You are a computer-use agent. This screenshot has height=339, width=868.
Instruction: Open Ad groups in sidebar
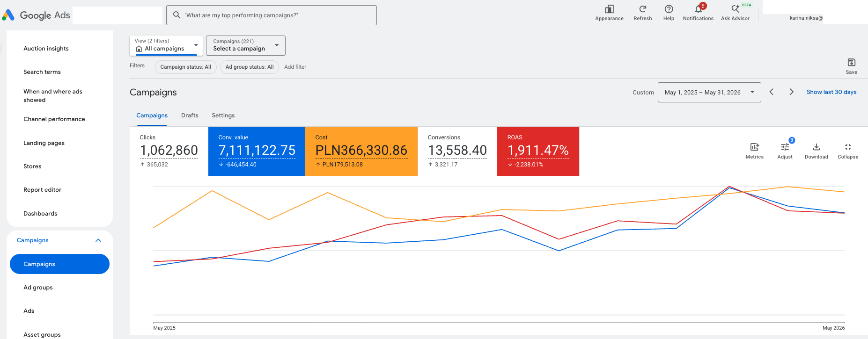(x=38, y=288)
